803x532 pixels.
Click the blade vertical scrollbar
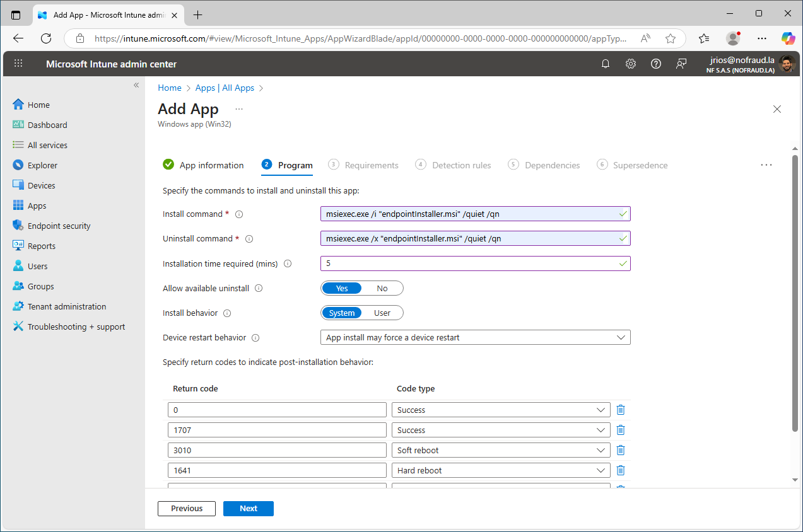tap(795, 293)
